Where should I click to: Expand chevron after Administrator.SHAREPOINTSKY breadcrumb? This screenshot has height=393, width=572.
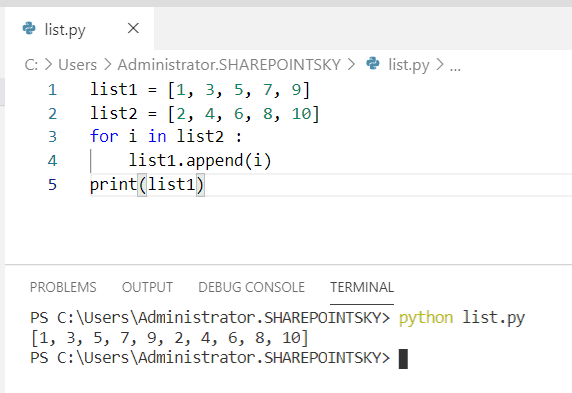pyautogui.click(x=351, y=65)
